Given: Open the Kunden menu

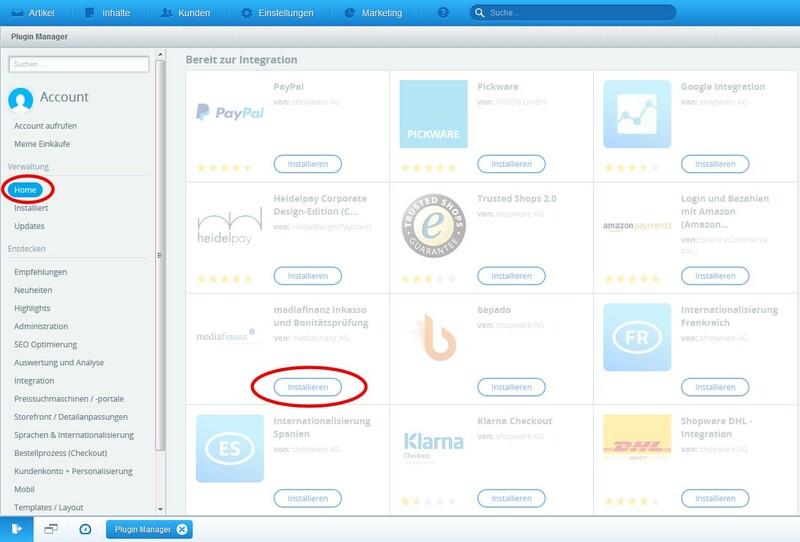Looking at the screenshot, I should [185, 13].
